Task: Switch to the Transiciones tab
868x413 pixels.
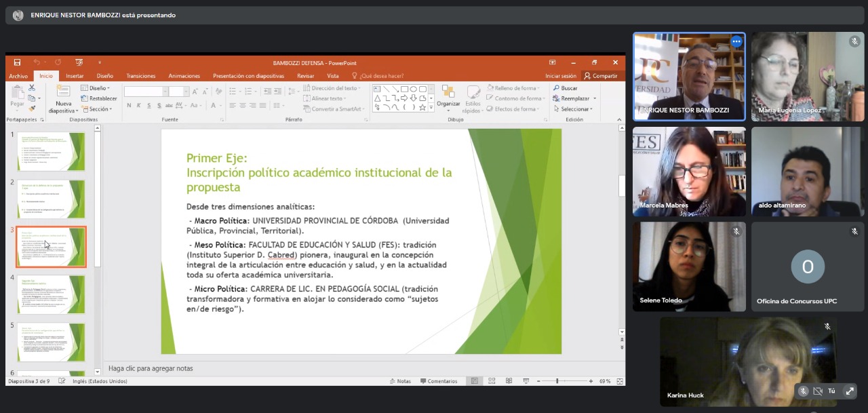Action: [x=140, y=76]
